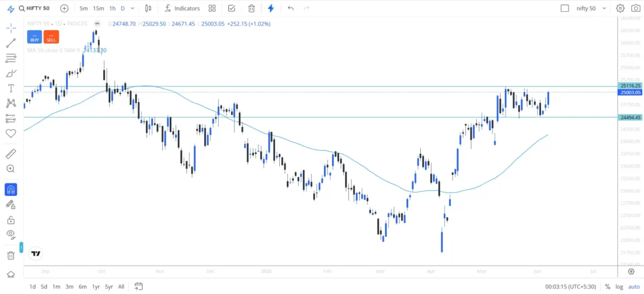
Task: Open the go to date calendar
Action: 138,286
